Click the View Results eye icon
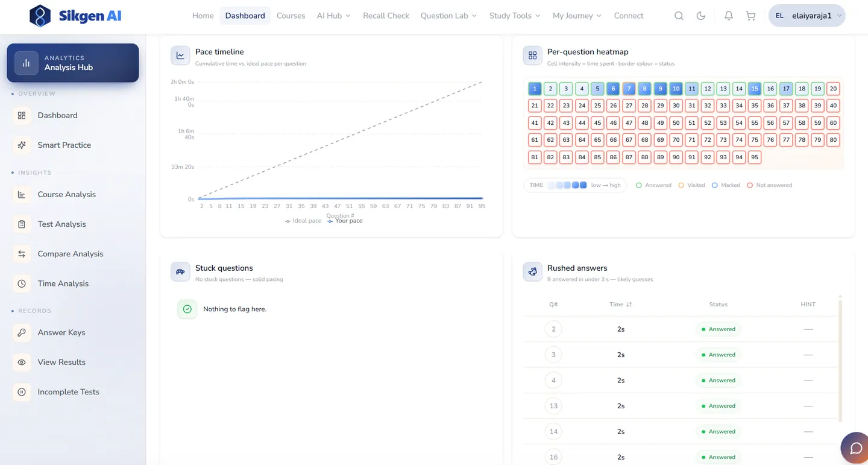The image size is (868, 465). 22,362
